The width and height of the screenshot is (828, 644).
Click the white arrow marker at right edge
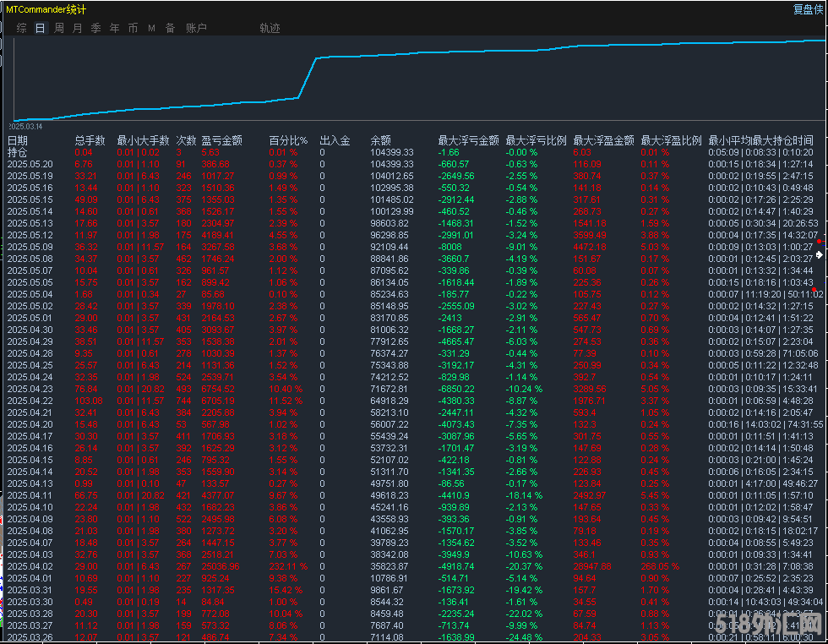tap(819, 254)
